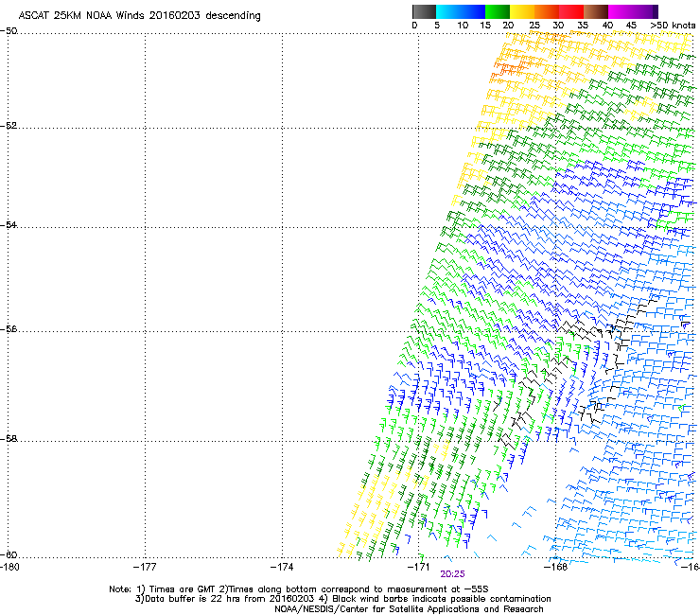Click the >50 knots legend label
The image size is (700, 615).
(x=673, y=26)
